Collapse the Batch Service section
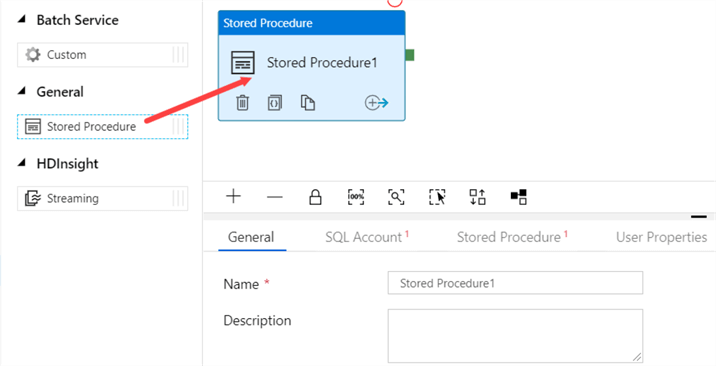 (21, 19)
